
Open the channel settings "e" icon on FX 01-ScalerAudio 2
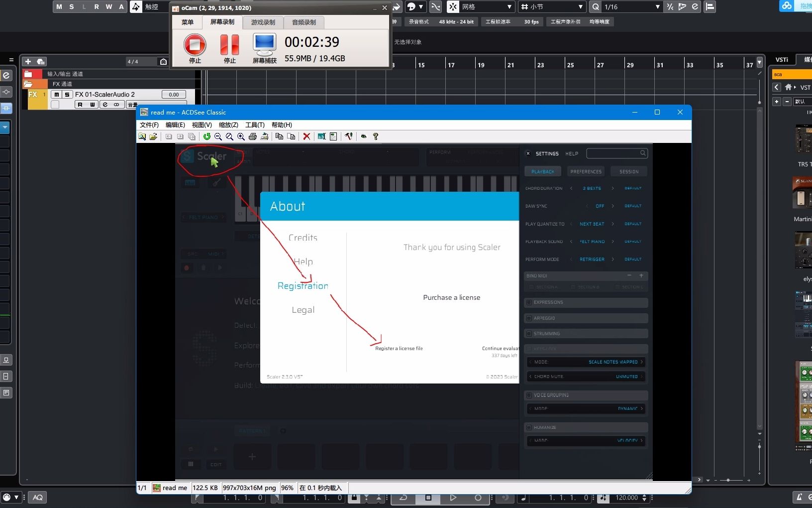105,105
